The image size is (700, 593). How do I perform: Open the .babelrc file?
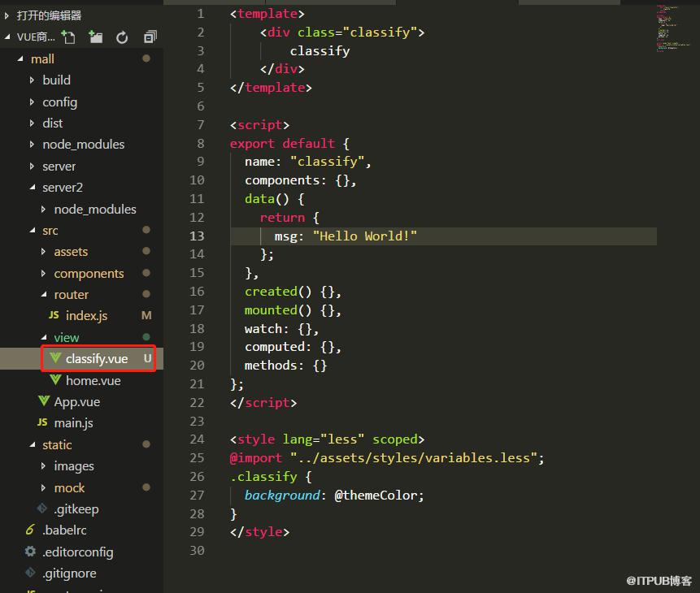click(x=81, y=530)
